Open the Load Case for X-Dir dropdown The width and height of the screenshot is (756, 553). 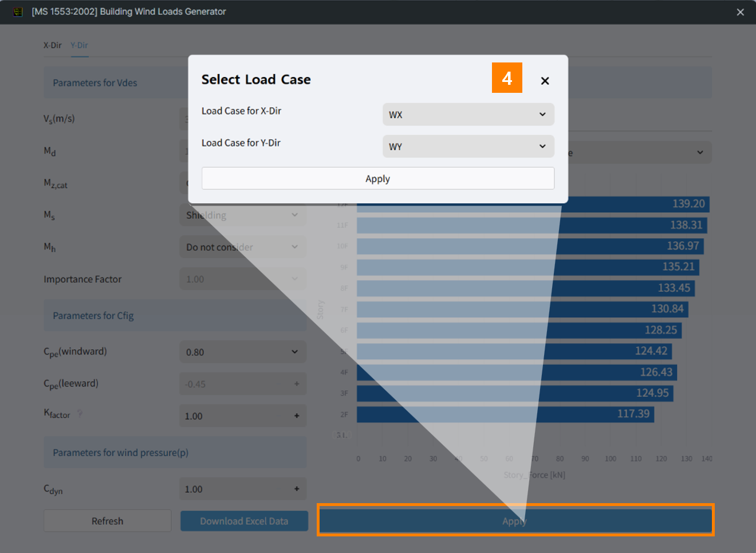coord(468,115)
